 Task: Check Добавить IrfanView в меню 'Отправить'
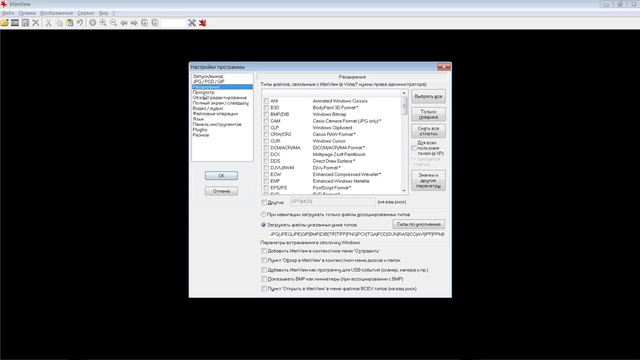click(x=264, y=251)
